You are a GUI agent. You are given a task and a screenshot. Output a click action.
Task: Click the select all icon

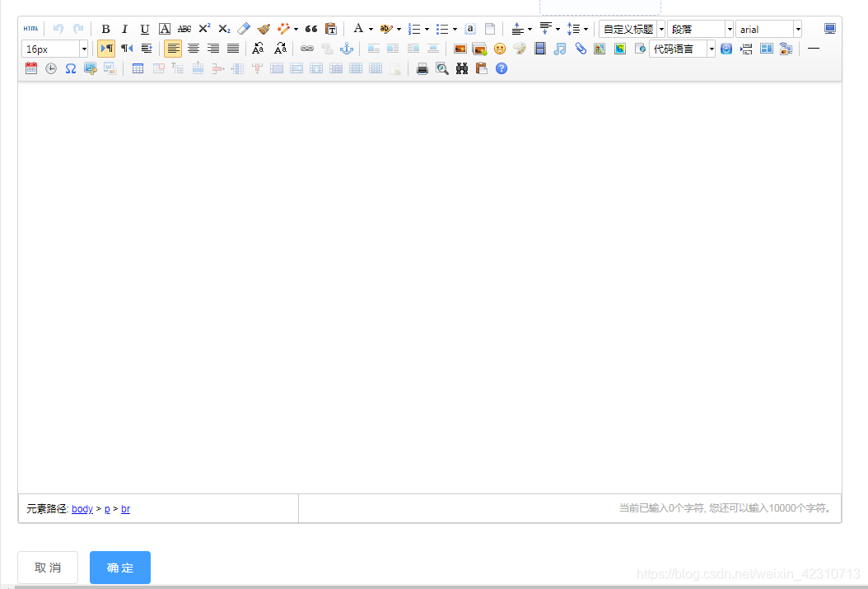470,29
